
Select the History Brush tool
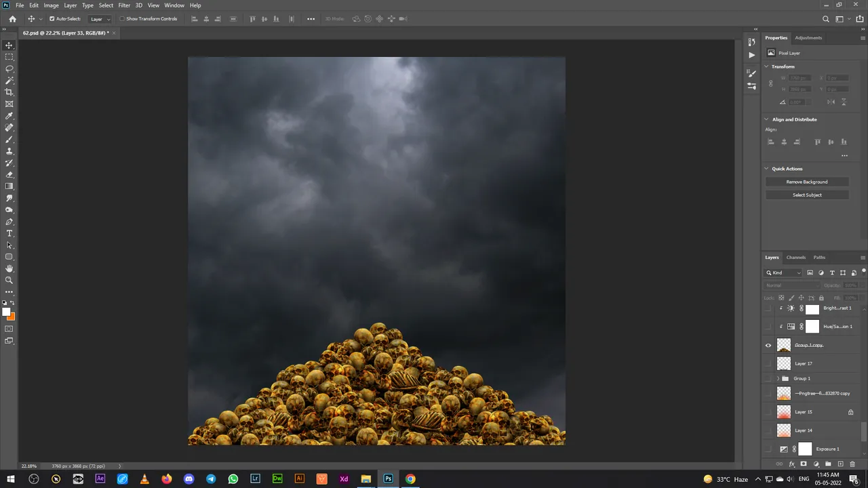click(9, 163)
